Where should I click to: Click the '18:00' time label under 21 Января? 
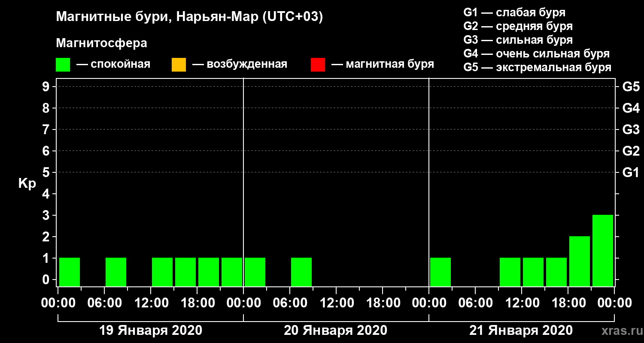(x=568, y=303)
